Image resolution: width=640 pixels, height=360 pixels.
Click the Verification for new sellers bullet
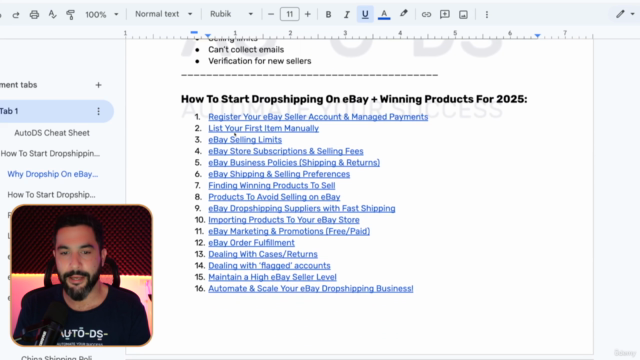[260, 61]
